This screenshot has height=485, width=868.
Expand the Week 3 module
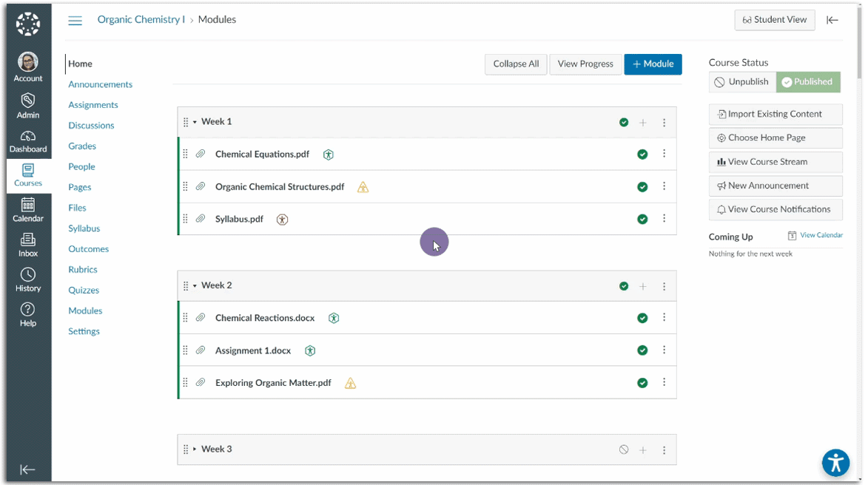pyautogui.click(x=195, y=450)
